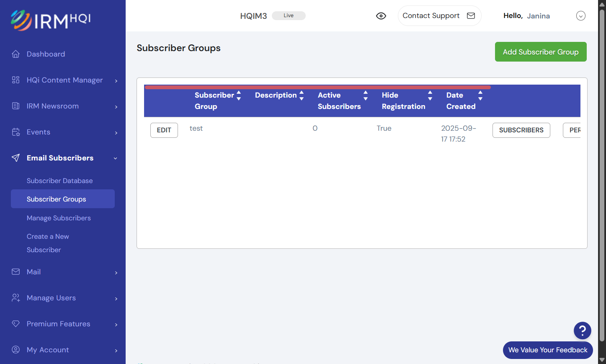Screen dimensions: 606x364
Task: Click the Mail envelope icon in sidebar
Action: pos(16,272)
